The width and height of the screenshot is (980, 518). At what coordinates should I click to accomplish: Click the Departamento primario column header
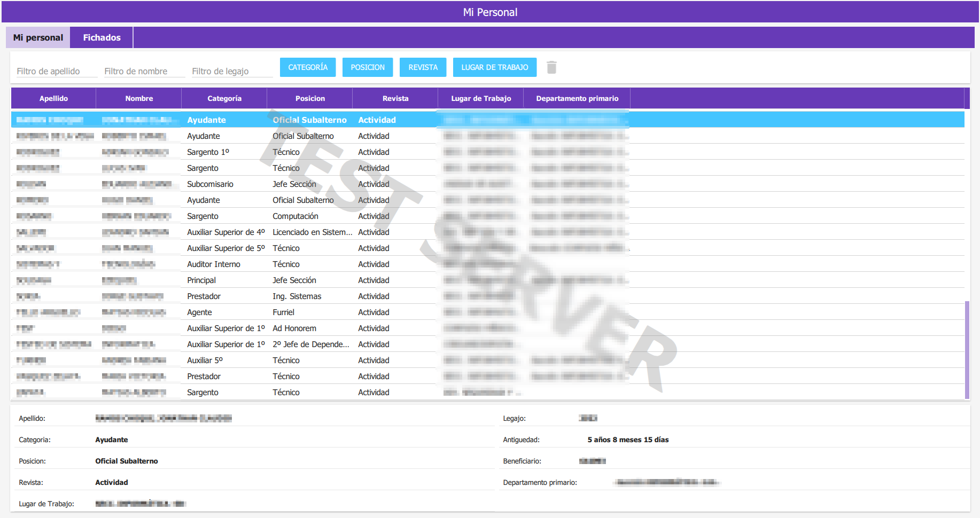577,98
